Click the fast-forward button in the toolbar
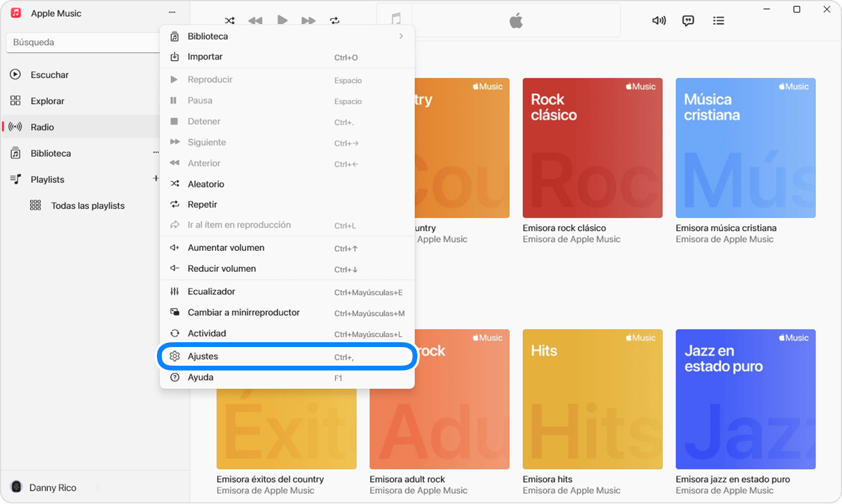 pos(309,20)
